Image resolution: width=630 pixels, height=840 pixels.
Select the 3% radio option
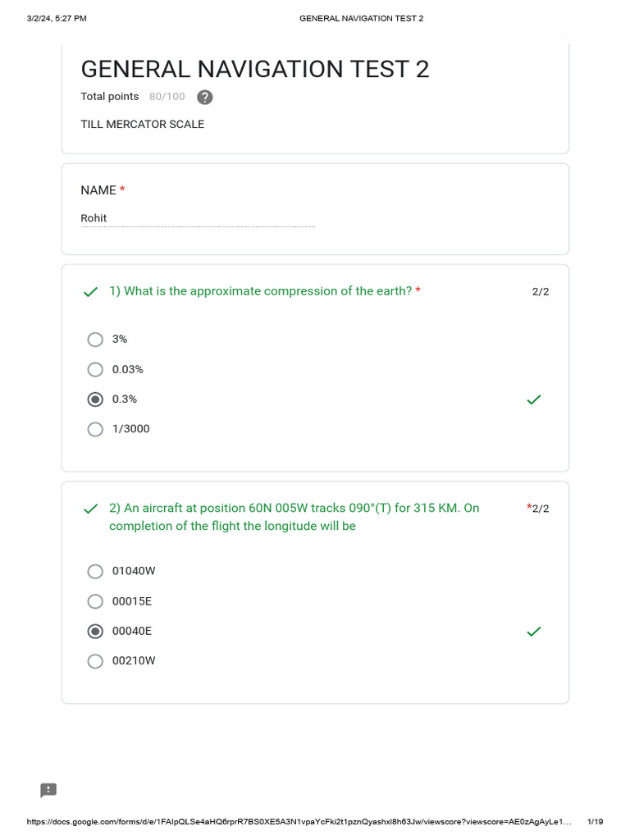click(x=95, y=340)
